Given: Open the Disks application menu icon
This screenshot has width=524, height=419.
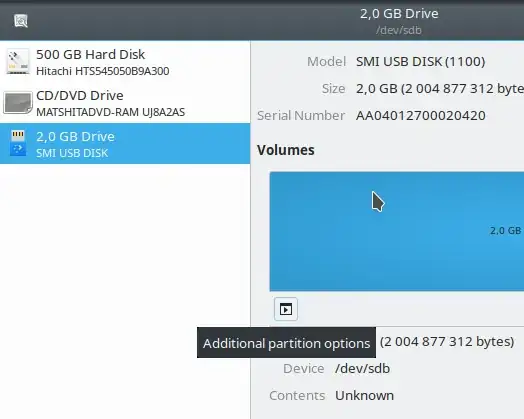Looking at the screenshot, I should (21, 21).
